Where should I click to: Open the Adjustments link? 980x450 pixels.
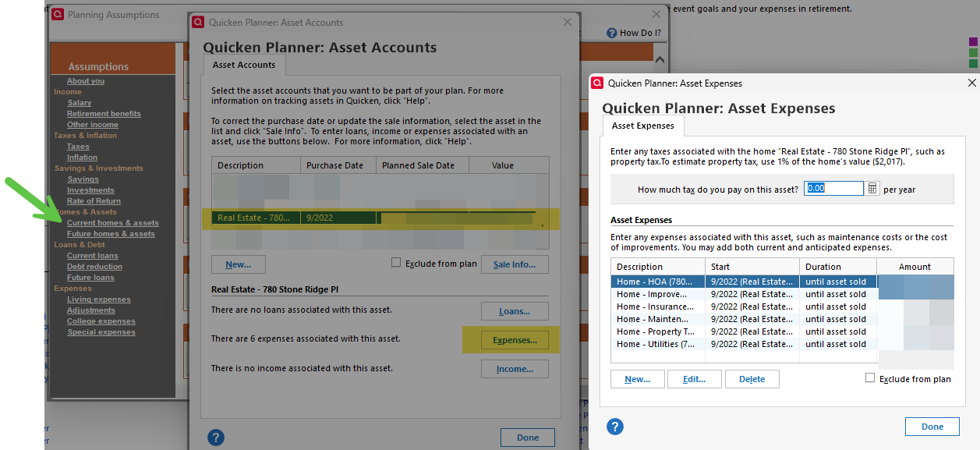pyautogui.click(x=91, y=310)
